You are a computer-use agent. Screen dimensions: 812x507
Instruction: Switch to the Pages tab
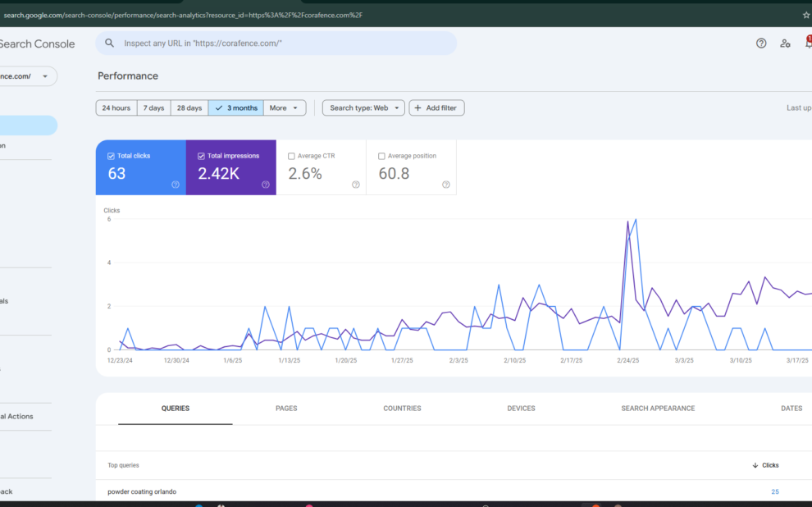point(286,409)
